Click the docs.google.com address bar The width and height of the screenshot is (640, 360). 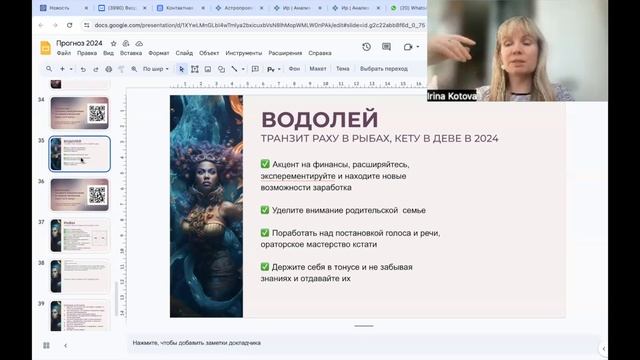(x=260, y=25)
